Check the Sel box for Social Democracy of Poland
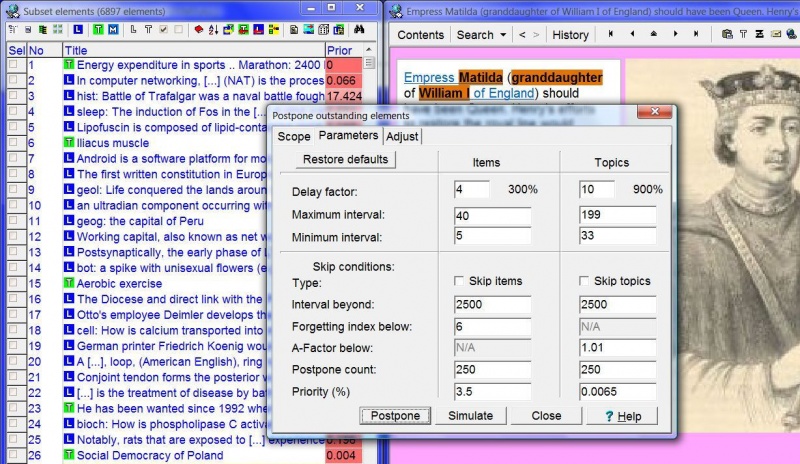Screen dimensions: 800x464 (x=13, y=455)
